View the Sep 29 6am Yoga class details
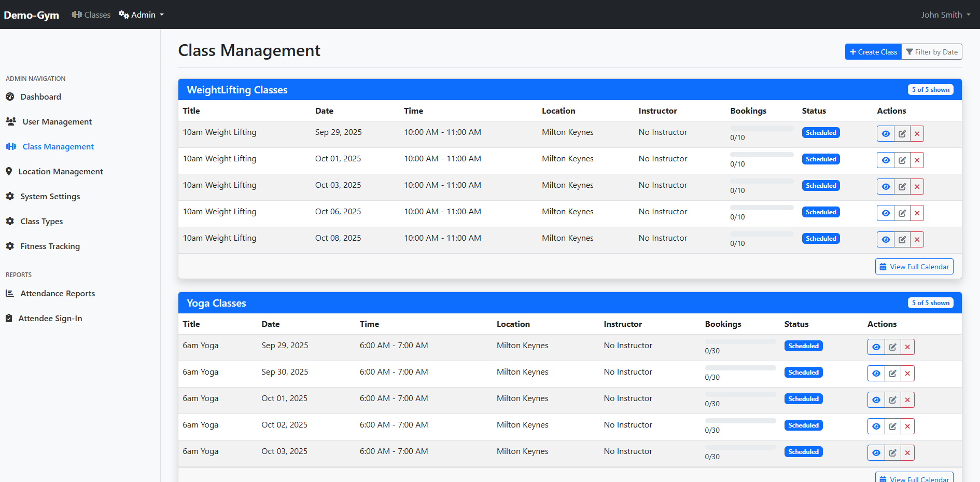Viewport: 980px width, 482px height. click(876, 347)
